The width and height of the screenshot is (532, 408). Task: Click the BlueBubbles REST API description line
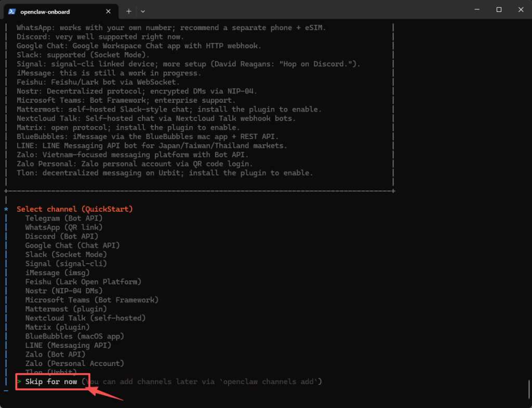pyautogui.click(x=148, y=137)
